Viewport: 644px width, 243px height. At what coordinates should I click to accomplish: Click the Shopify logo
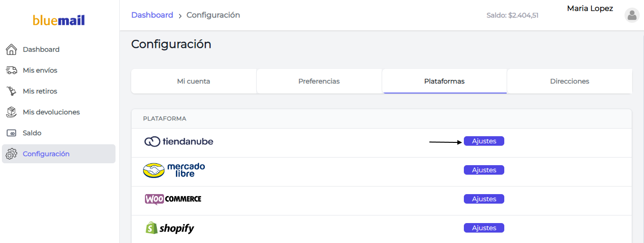click(x=170, y=228)
